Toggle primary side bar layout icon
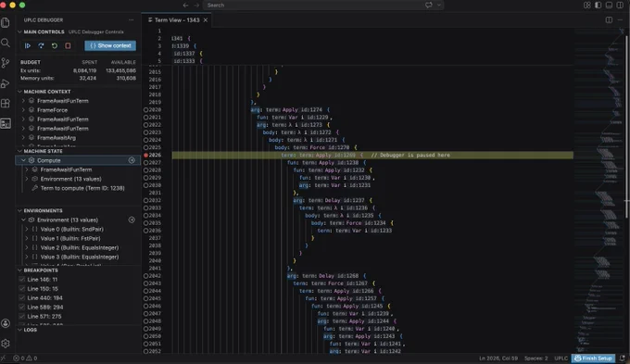Screen dimensions: 630x364 (598, 6)
